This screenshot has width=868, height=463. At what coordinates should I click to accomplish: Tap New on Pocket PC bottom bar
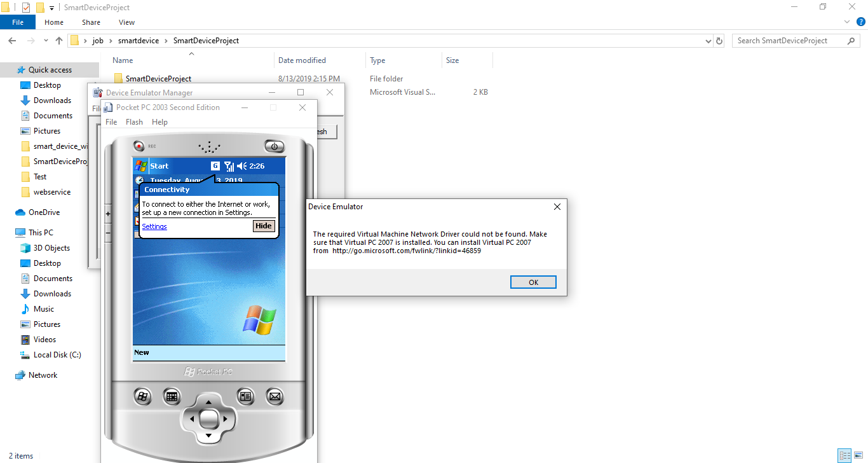(x=142, y=352)
